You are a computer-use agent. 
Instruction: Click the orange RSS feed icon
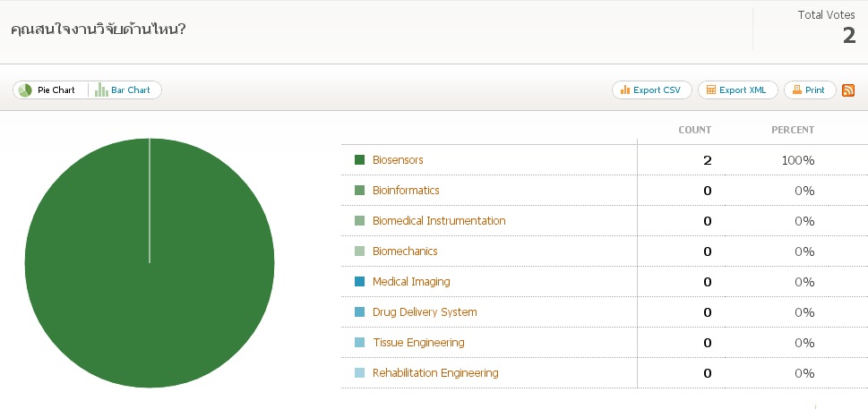848,90
